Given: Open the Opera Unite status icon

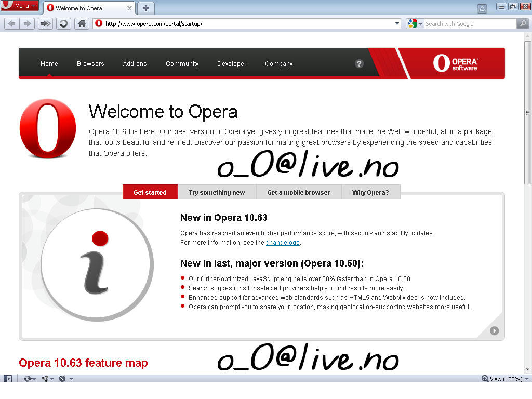Looking at the screenshot, I should tap(45, 379).
